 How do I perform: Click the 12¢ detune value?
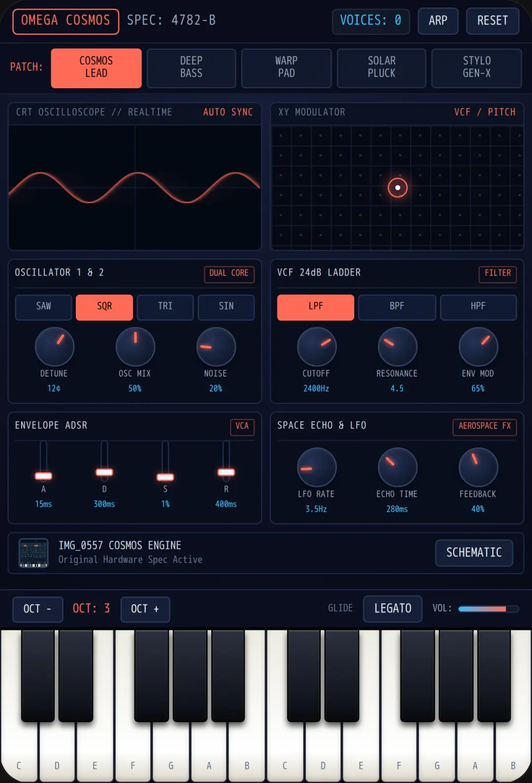click(54, 389)
